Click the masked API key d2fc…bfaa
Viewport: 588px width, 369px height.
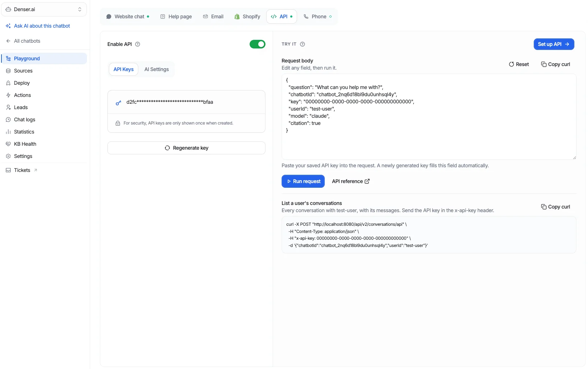pos(170,102)
